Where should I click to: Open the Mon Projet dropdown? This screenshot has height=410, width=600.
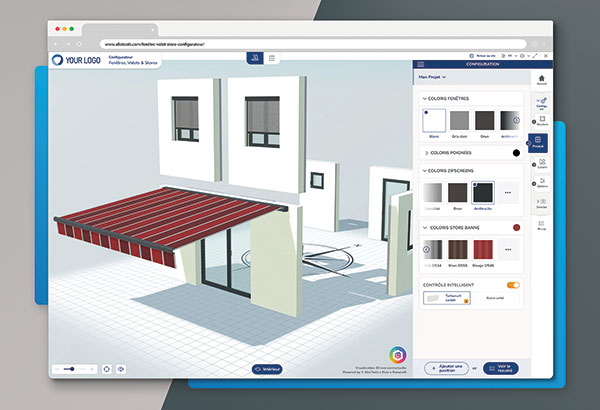click(431, 76)
